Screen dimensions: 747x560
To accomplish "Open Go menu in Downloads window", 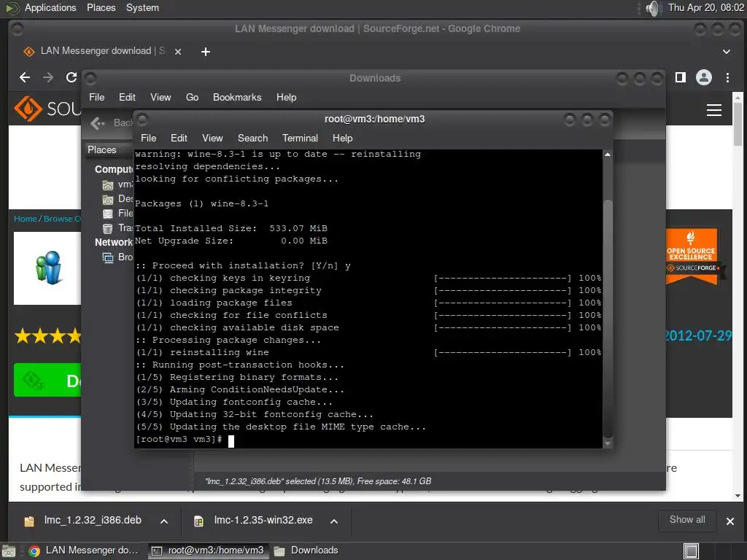I will [192, 97].
